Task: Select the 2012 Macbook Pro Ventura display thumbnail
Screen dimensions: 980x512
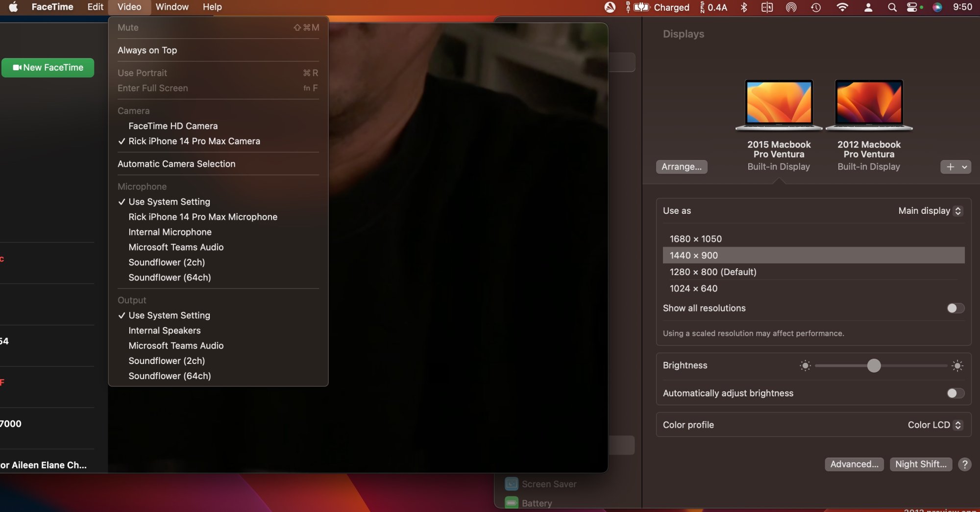Action: click(869, 105)
